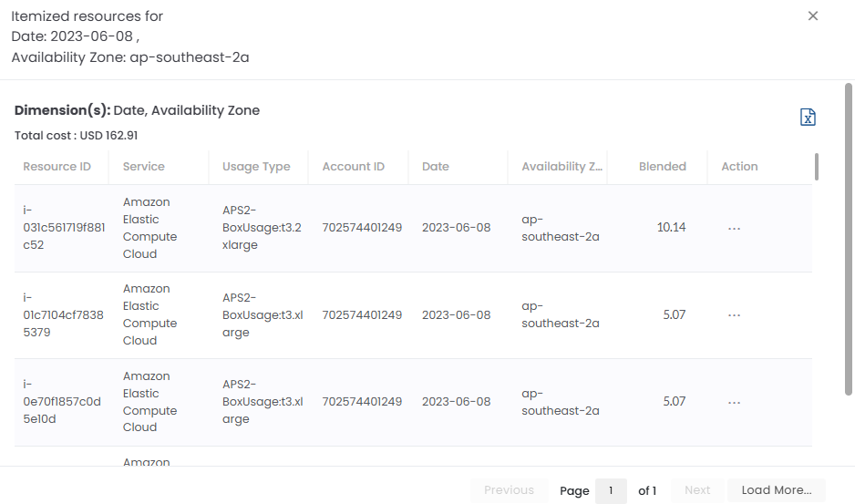
Task: Open action menu for 10.14 cost row
Action: click(734, 228)
